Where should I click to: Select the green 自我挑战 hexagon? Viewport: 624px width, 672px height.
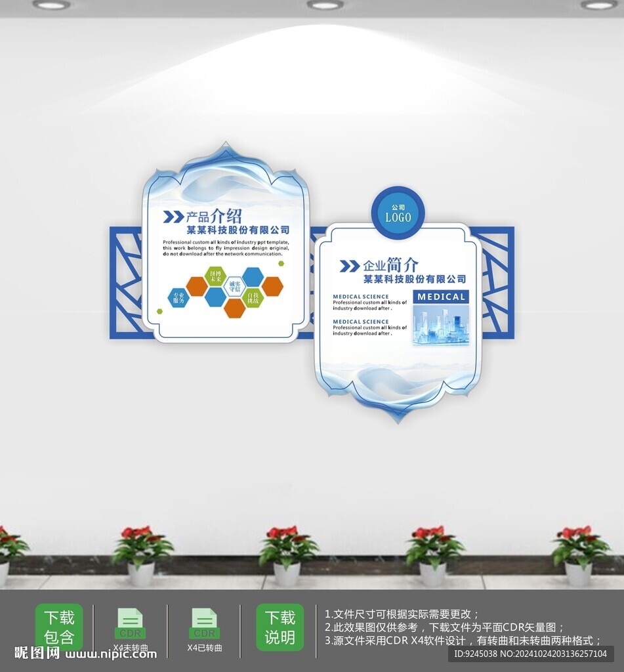pyautogui.click(x=253, y=299)
